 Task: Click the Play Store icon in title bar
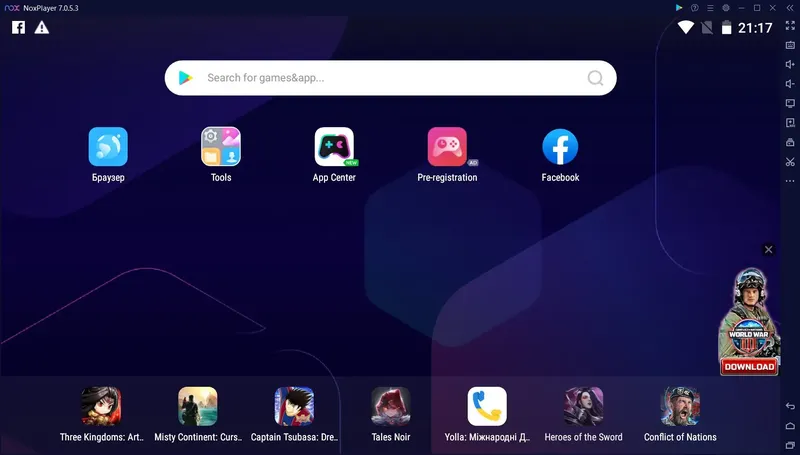pyautogui.click(x=679, y=8)
